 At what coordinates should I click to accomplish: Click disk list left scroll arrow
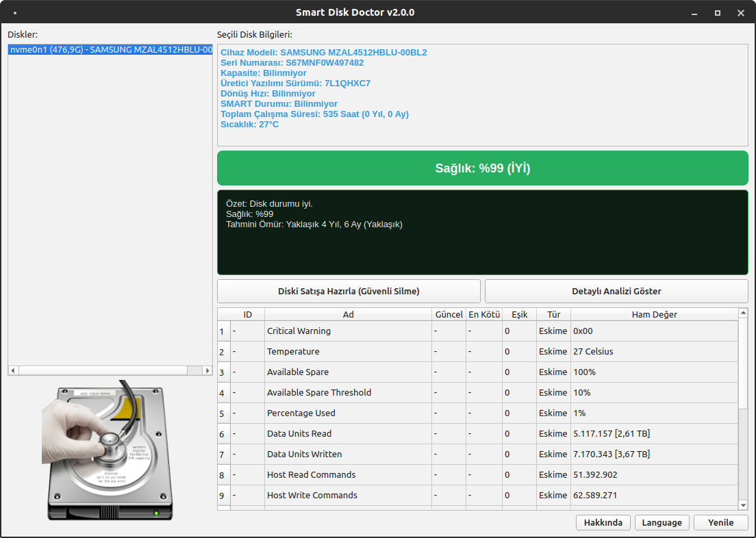(x=13, y=370)
